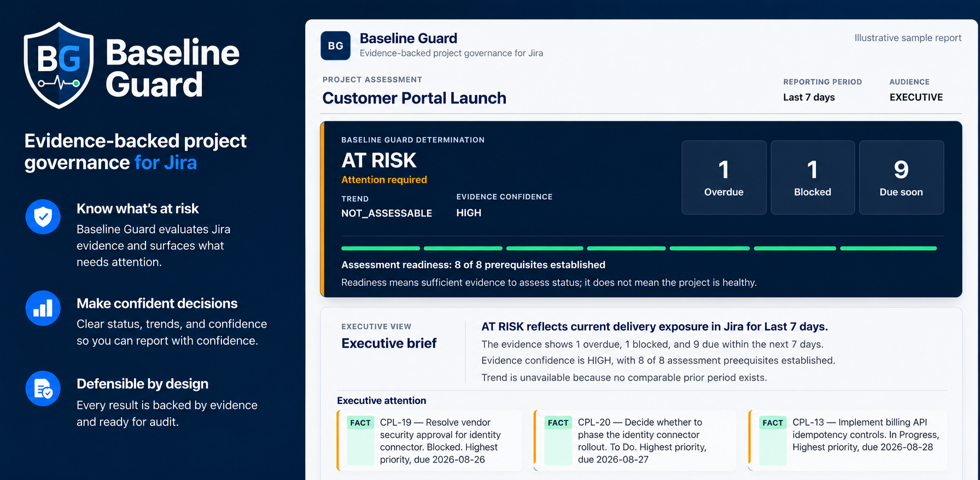Click the "Defensible by design" heading
The image size is (980, 480).
[x=142, y=384]
